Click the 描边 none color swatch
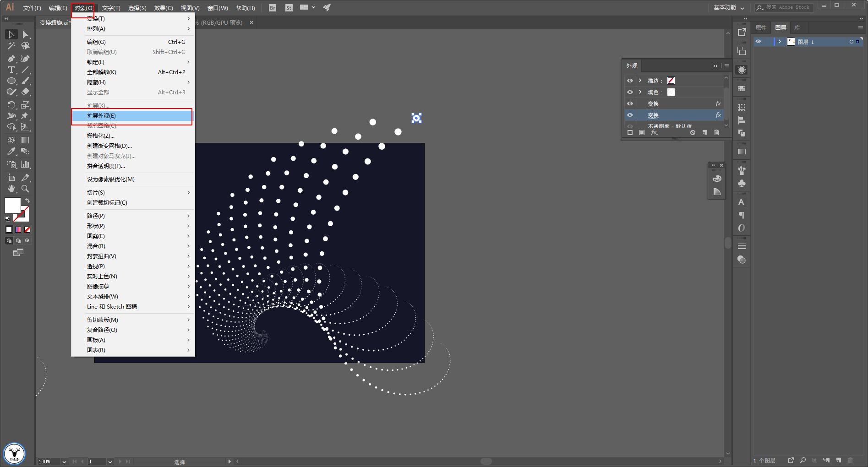 pos(671,81)
